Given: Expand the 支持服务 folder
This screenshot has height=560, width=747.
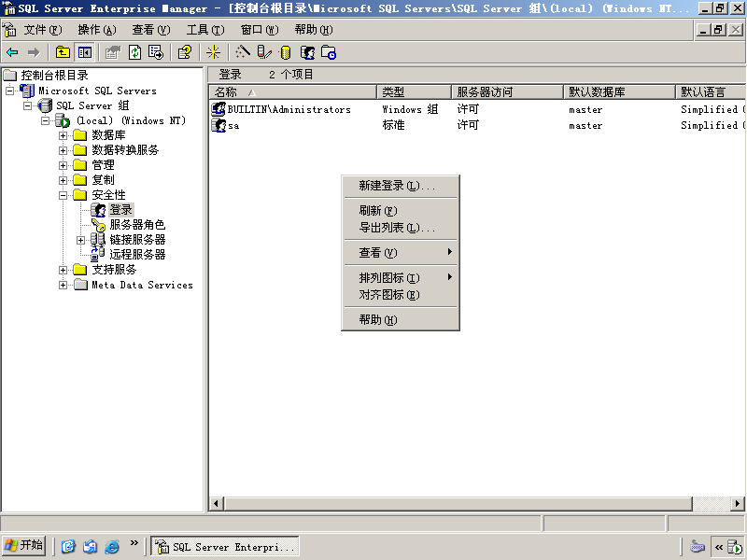Looking at the screenshot, I should [63, 270].
